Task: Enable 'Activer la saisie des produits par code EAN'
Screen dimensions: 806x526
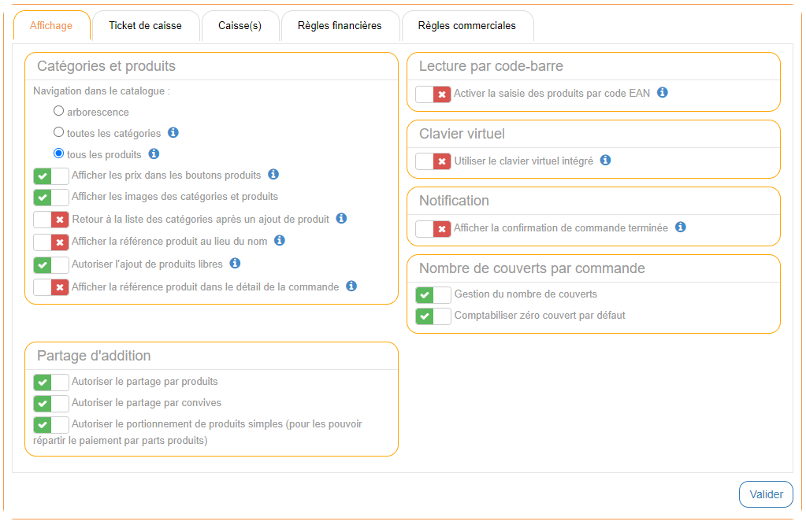Action: click(x=433, y=94)
